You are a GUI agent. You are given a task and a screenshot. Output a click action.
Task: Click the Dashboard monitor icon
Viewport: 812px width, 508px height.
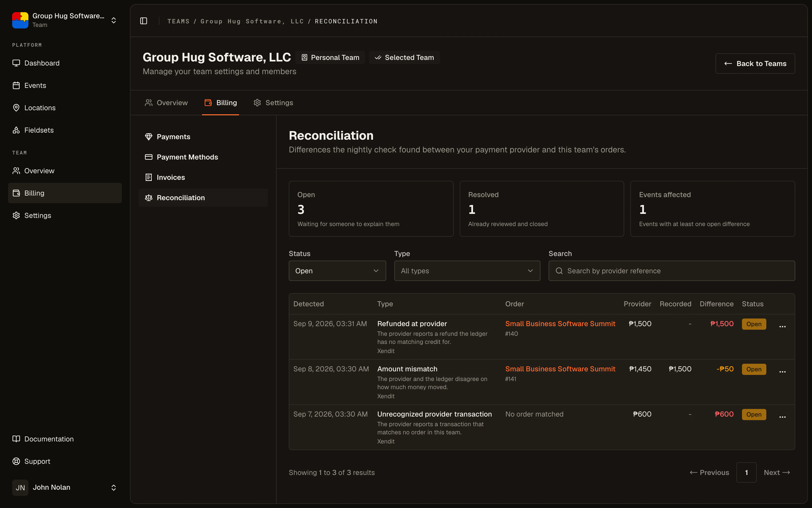click(16, 63)
